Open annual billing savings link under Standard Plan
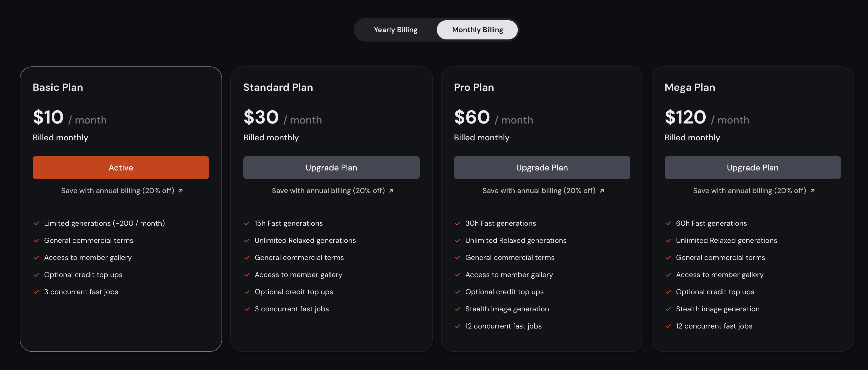The image size is (868, 370). tap(328, 191)
